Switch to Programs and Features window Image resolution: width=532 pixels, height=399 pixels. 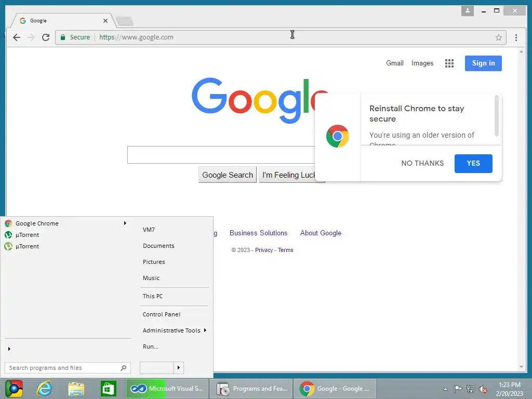coord(251,389)
